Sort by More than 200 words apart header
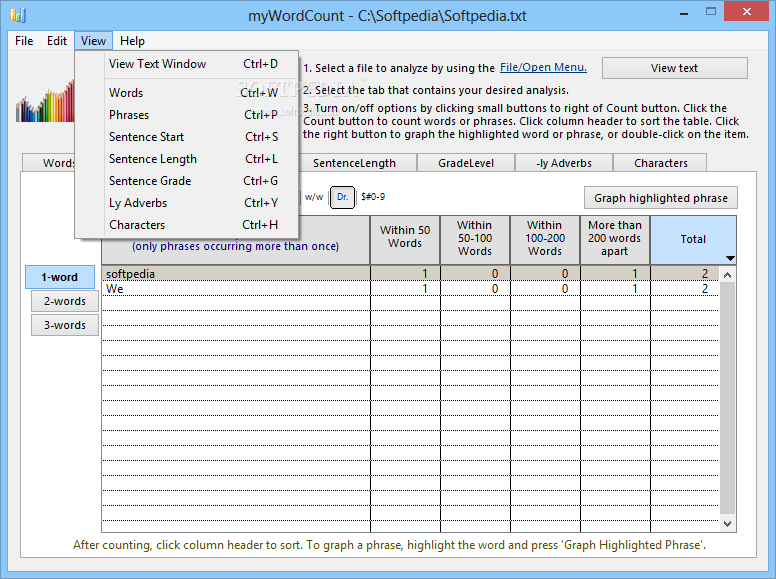This screenshot has height=579, width=776. point(615,240)
